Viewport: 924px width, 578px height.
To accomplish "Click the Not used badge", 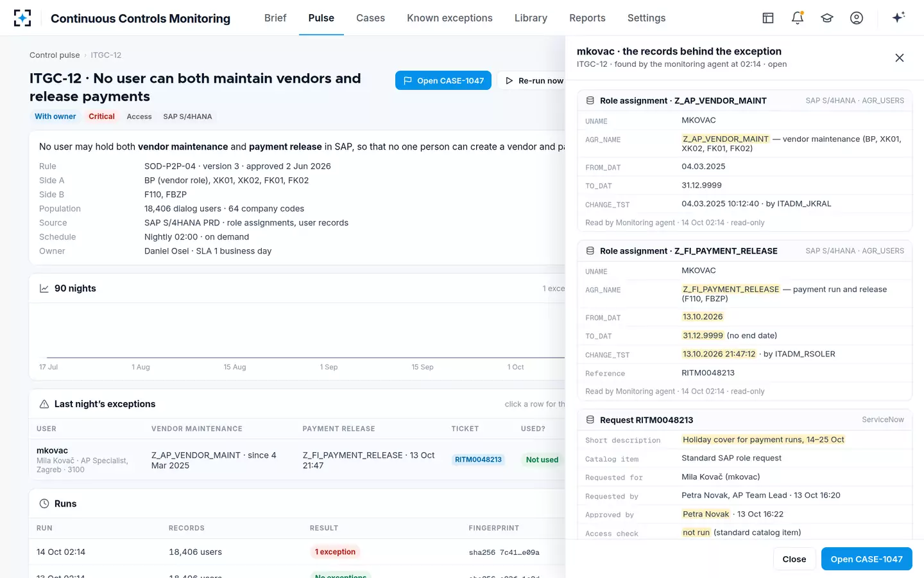I will click(542, 460).
